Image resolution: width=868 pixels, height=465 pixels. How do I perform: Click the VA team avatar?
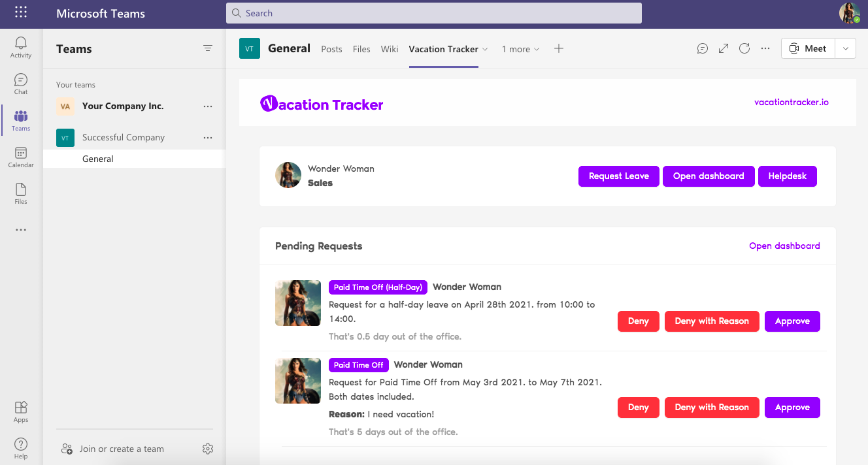click(65, 106)
